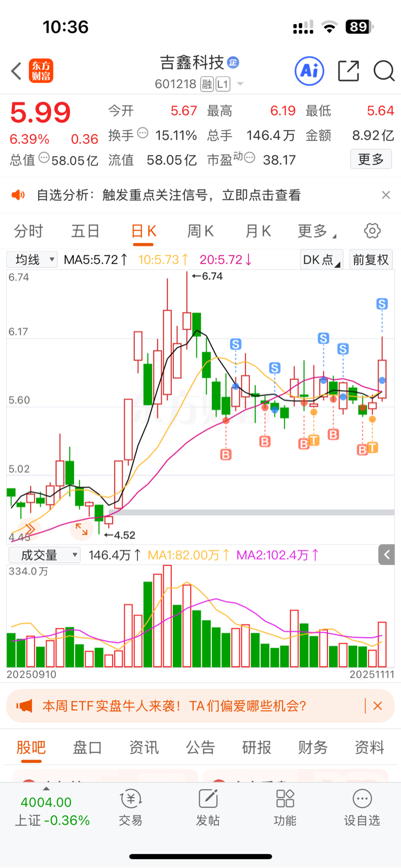Image resolution: width=401 pixels, height=868 pixels.
Task: Switch to 分时 chart tab
Action: (x=28, y=231)
